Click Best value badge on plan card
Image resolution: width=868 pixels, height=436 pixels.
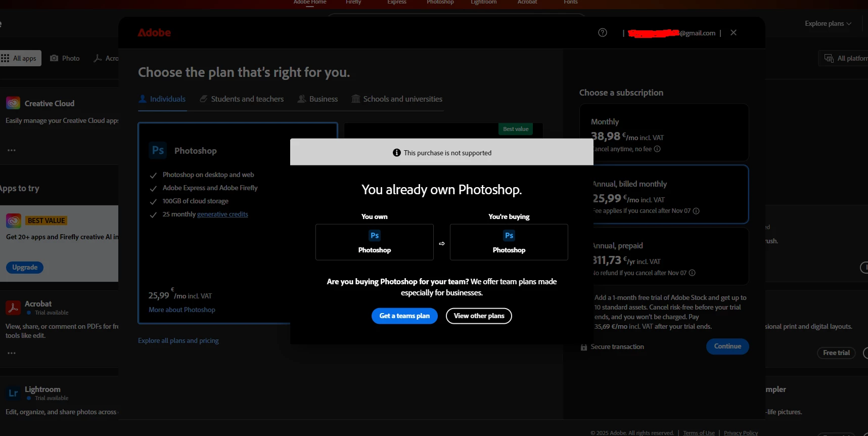click(516, 129)
